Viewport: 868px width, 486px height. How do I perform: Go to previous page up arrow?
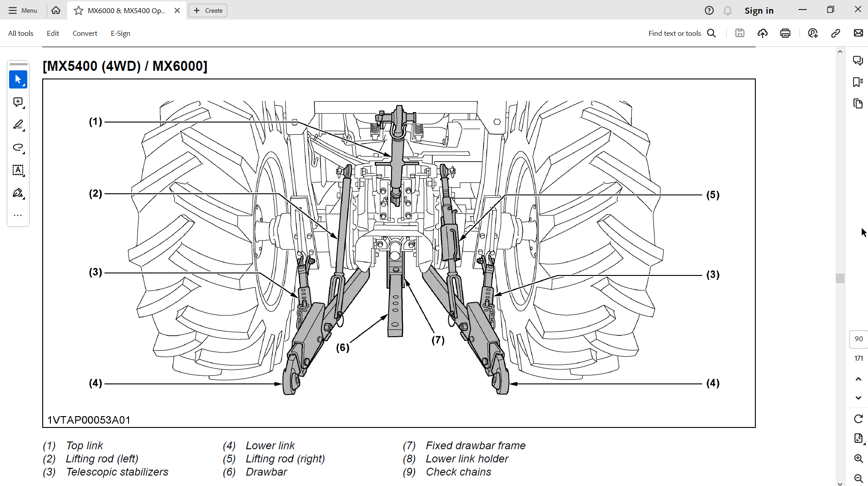[x=858, y=379]
